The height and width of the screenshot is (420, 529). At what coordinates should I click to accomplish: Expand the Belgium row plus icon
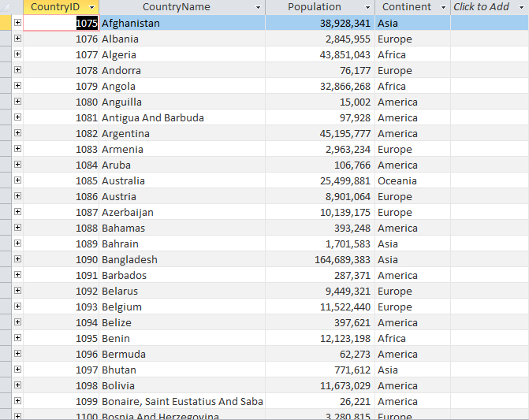point(17,307)
